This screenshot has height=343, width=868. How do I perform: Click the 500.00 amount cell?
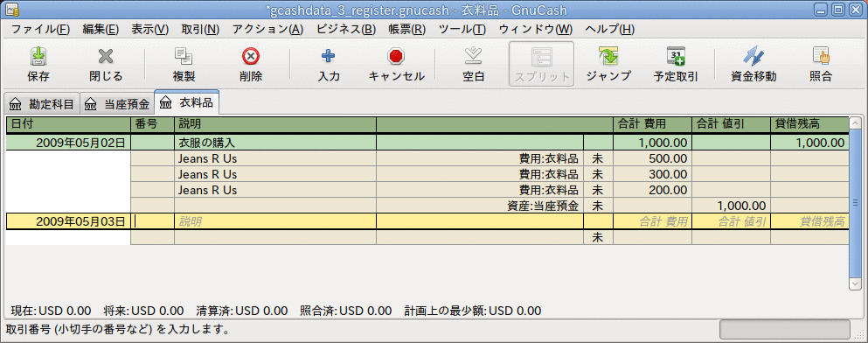click(x=652, y=158)
